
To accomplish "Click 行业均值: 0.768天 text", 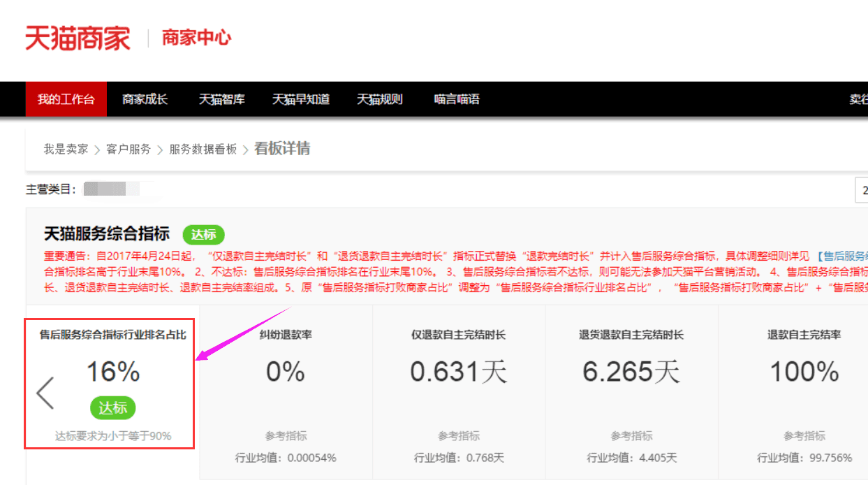I will pyautogui.click(x=459, y=458).
